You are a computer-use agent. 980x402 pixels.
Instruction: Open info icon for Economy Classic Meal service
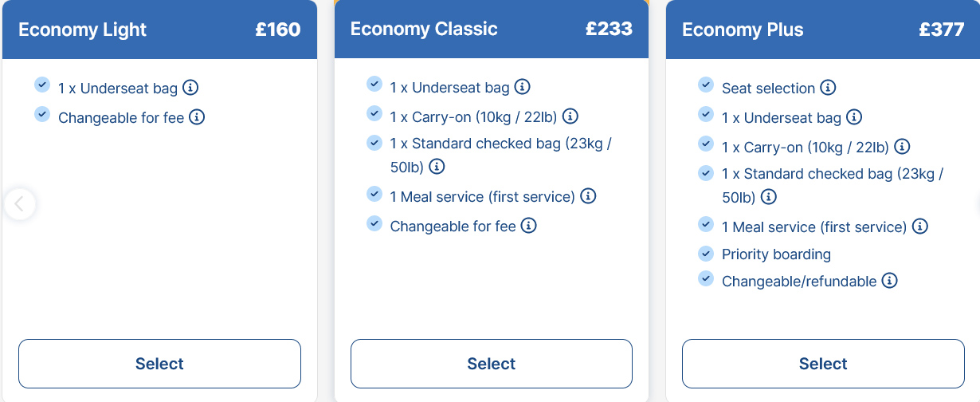(x=588, y=195)
